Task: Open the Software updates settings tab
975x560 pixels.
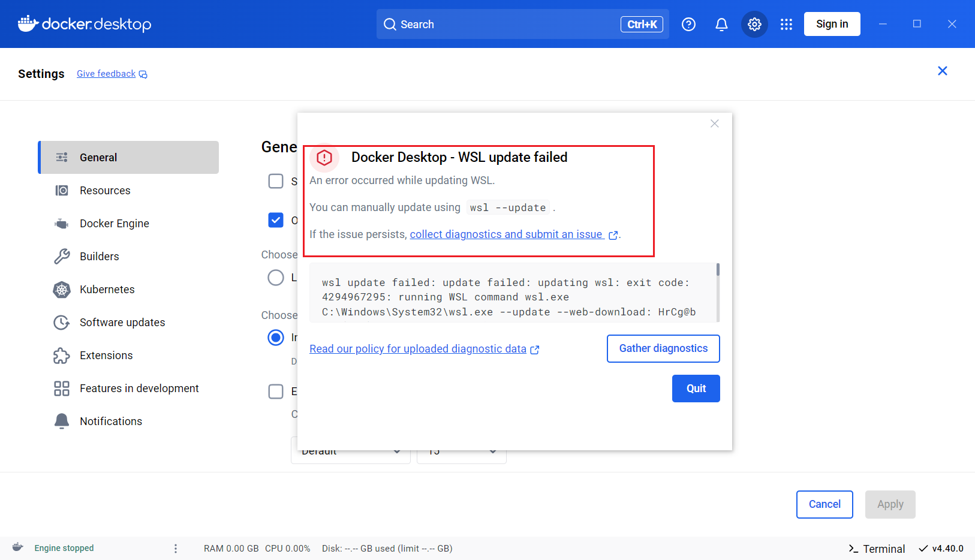Action: point(128,322)
